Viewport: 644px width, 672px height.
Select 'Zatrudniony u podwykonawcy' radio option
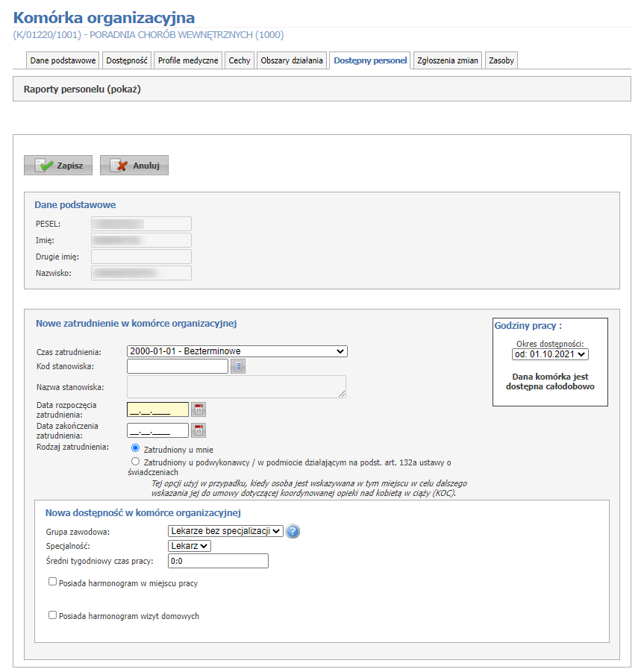(x=135, y=462)
